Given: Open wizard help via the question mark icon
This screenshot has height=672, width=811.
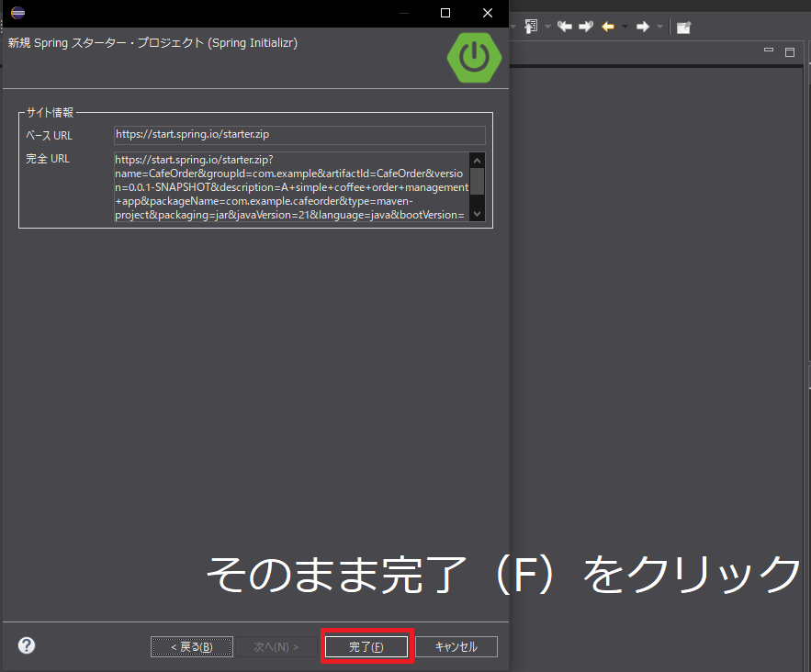Looking at the screenshot, I should coord(27,645).
